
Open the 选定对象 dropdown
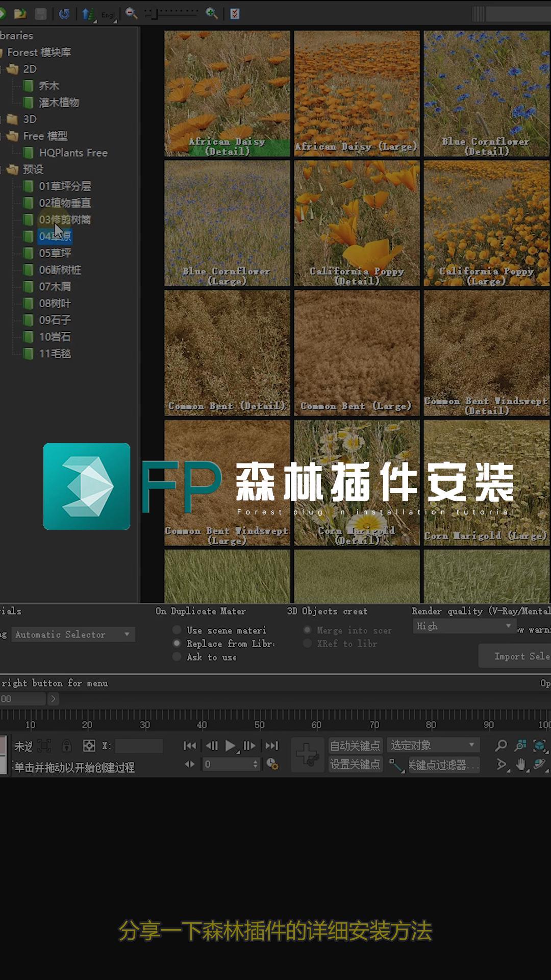(433, 745)
